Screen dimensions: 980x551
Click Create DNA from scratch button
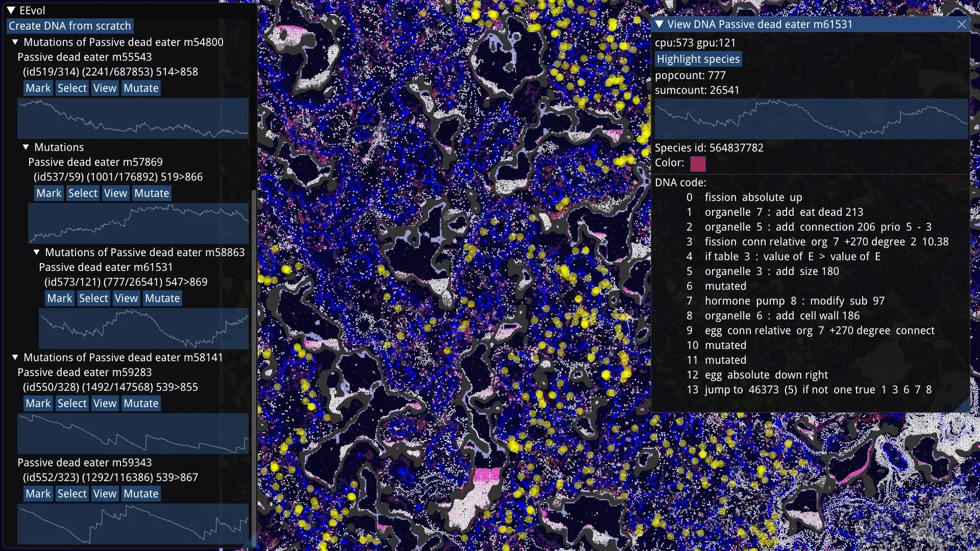[x=70, y=26]
